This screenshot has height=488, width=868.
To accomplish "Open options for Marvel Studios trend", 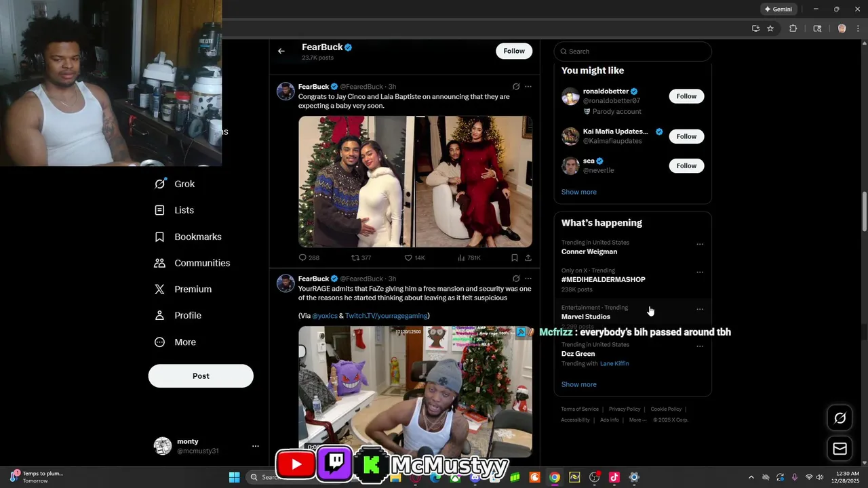I will pos(700,309).
